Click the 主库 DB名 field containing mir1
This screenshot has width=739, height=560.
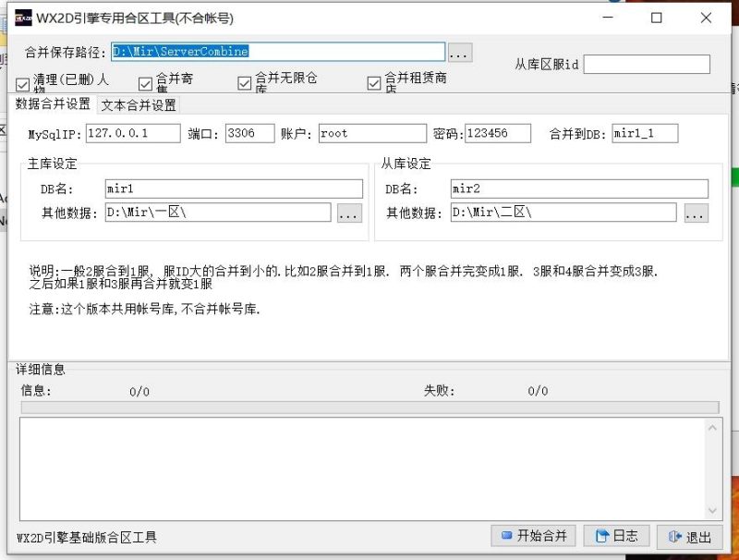coord(231,189)
